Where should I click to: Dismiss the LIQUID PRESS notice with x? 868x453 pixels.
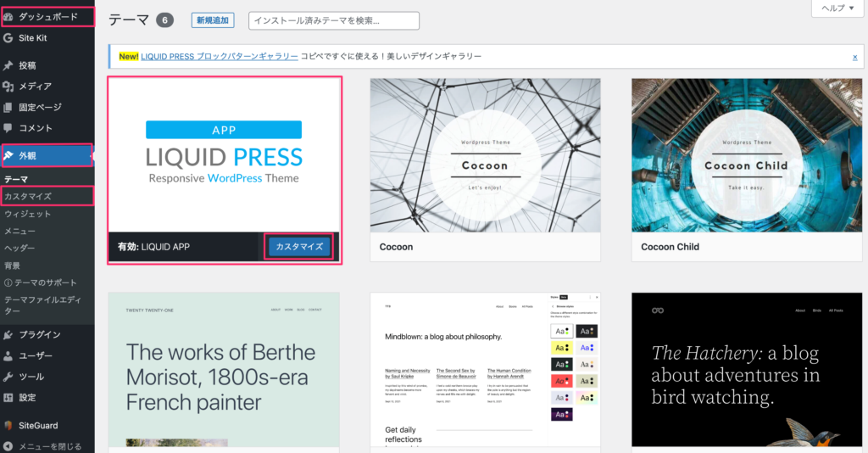tap(854, 57)
